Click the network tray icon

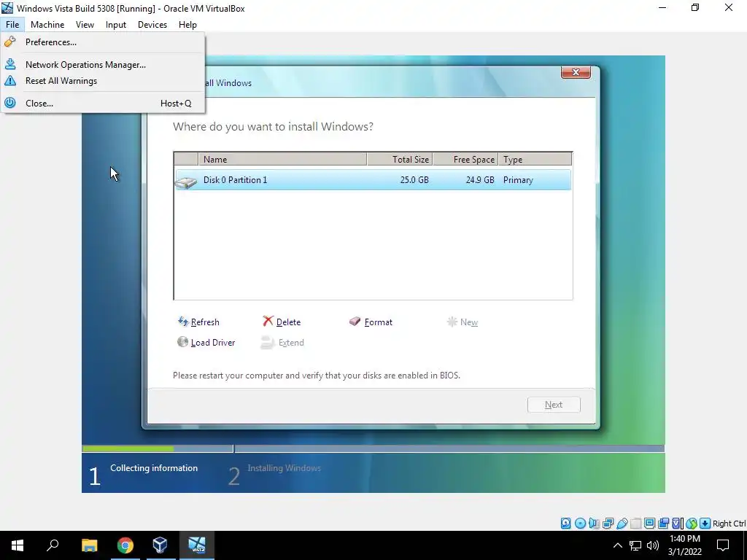pos(635,545)
